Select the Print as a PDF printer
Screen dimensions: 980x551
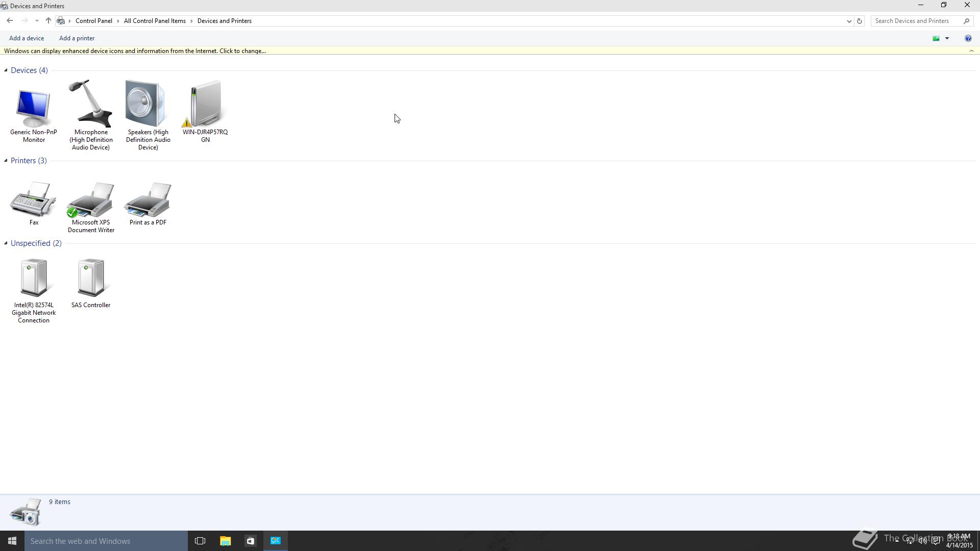point(148,203)
